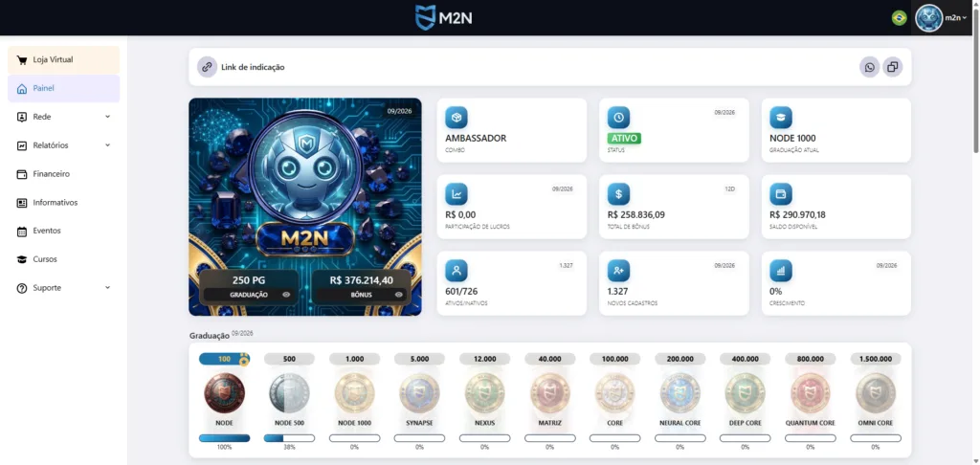Click the Crescimento bar chart icon
Viewport: 980px width, 465px height.
pyautogui.click(x=781, y=271)
